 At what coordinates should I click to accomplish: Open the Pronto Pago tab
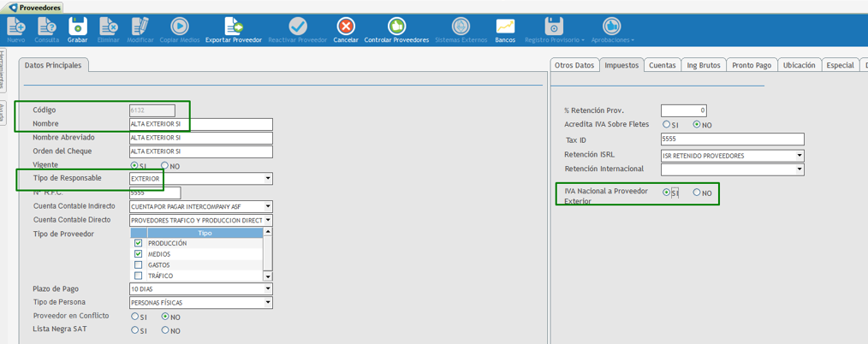[x=751, y=65]
